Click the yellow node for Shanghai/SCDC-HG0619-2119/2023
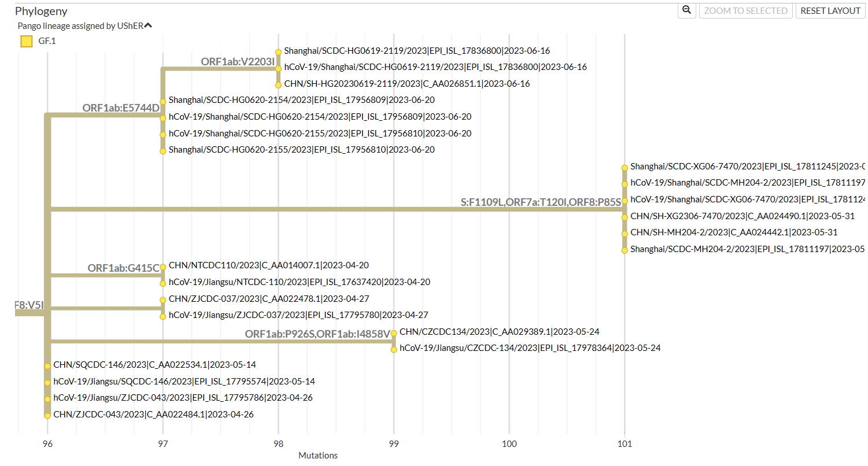This screenshot has width=868, height=466. click(x=278, y=52)
